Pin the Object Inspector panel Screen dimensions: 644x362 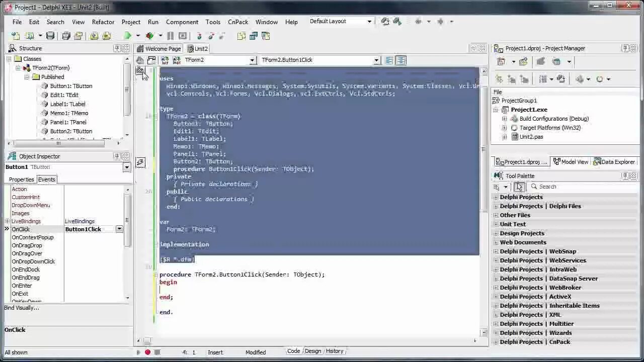pyautogui.click(x=117, y=156)
